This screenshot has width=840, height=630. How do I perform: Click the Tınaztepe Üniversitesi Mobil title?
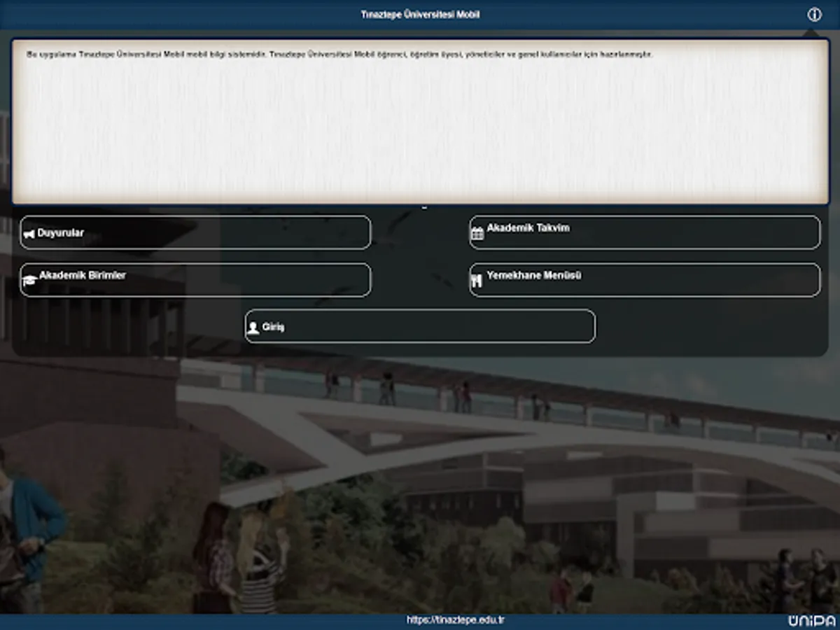pyautogui.click(x=420, y=15)
